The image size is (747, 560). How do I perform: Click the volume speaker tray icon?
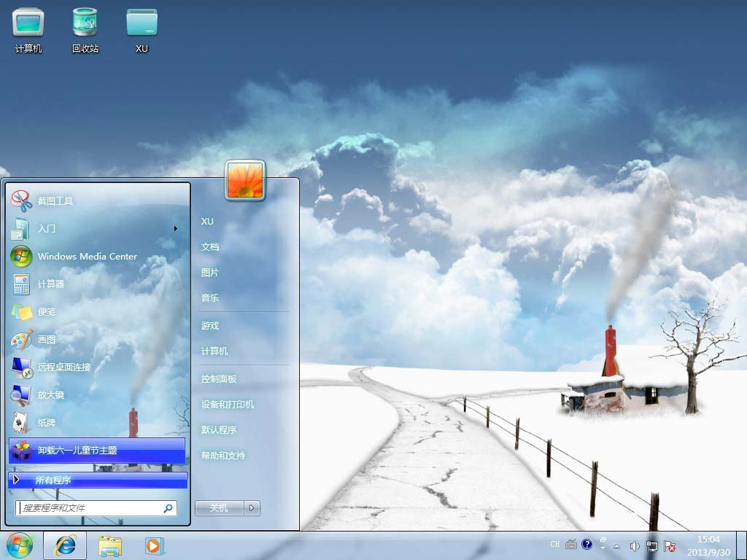(634, 545)
